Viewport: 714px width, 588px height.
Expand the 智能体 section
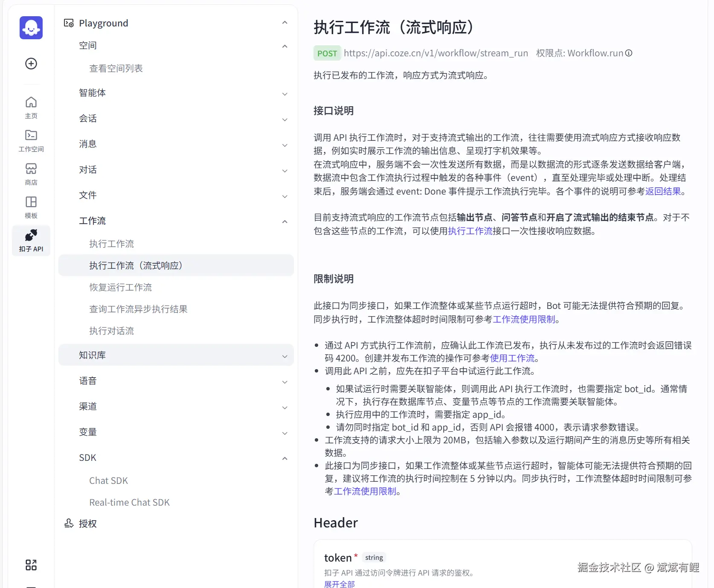coord(176,93)
